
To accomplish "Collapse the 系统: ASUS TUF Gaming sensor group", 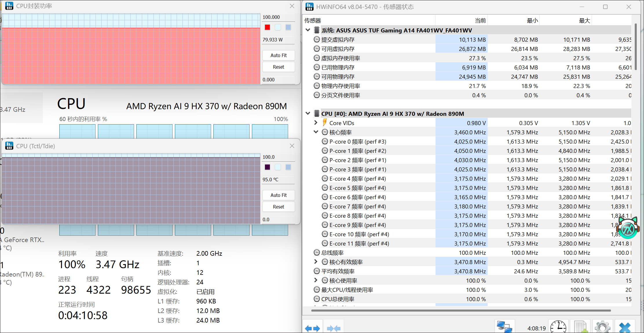I will pyautogui.click(x=308, y=30).
